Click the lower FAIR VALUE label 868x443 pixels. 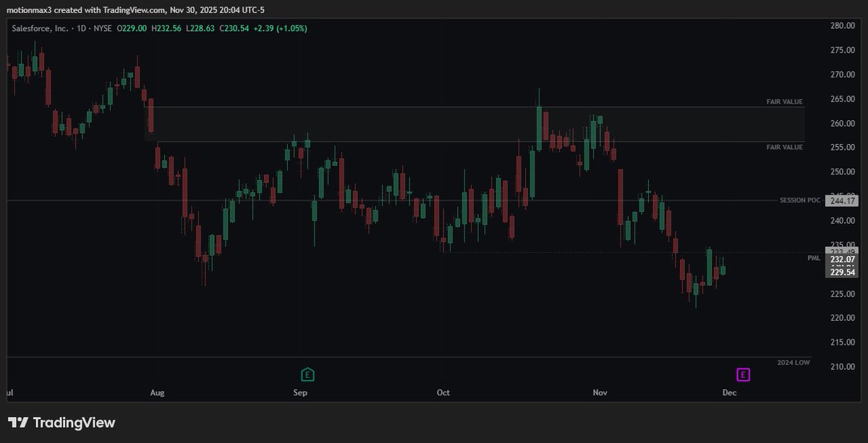click(x=784, y=147)
